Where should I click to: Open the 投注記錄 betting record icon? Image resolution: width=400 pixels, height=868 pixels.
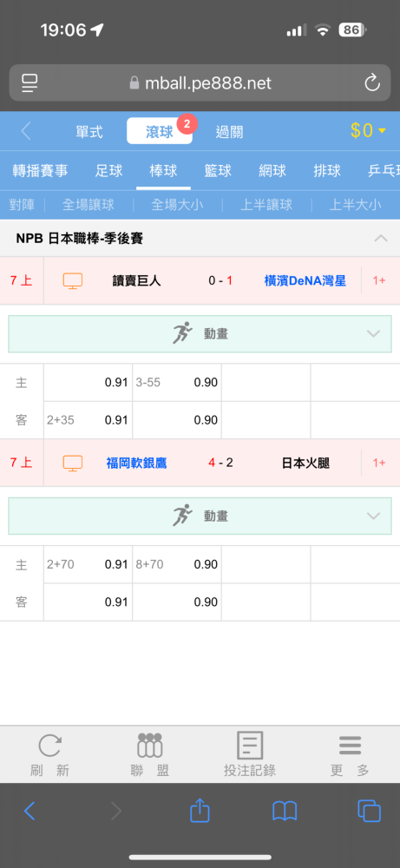point(250,745)
